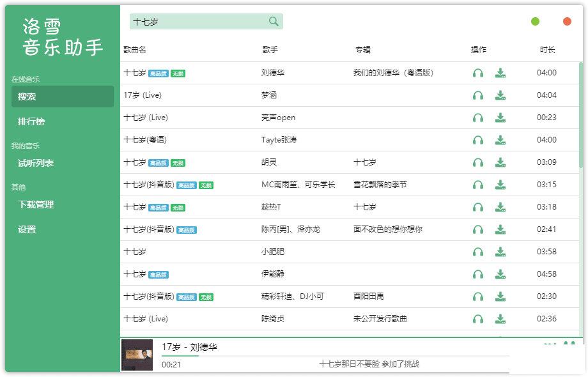Click the now-playing album cover thumbnail
The width and height of the screenshot is (588, 377).
[137, 355]
